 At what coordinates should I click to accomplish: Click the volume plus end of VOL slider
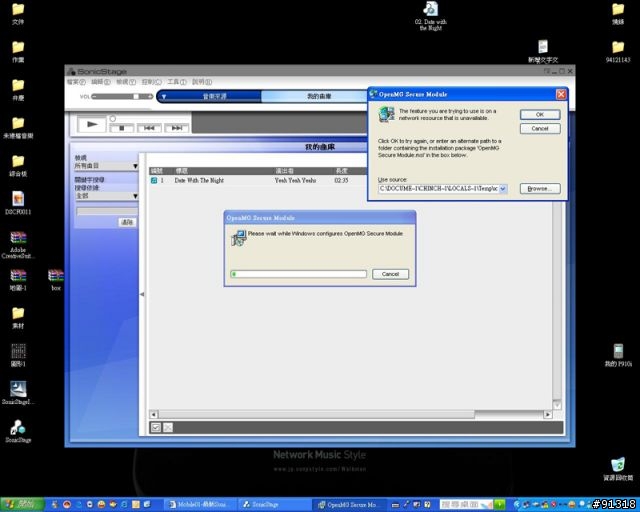[150, 96]
